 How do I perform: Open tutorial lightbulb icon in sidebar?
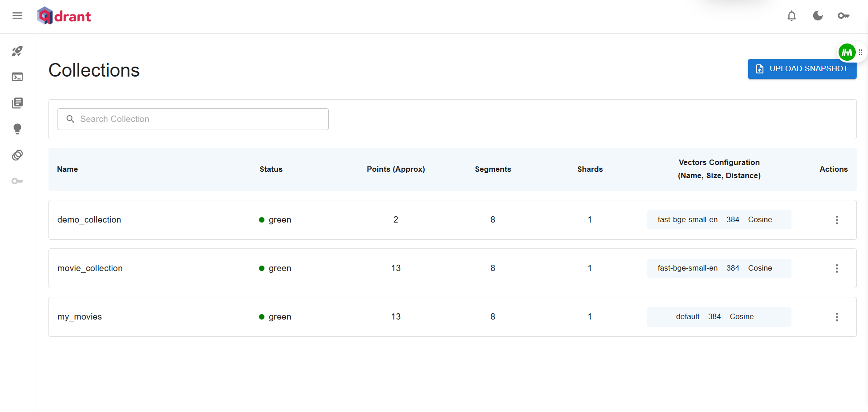click(17, 129)
